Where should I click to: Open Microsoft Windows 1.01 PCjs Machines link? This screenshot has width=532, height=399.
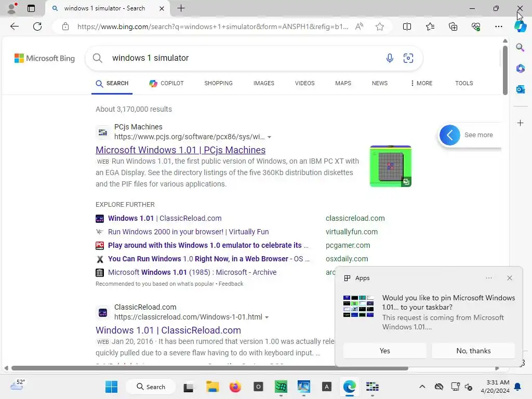(x=180, y=150)
